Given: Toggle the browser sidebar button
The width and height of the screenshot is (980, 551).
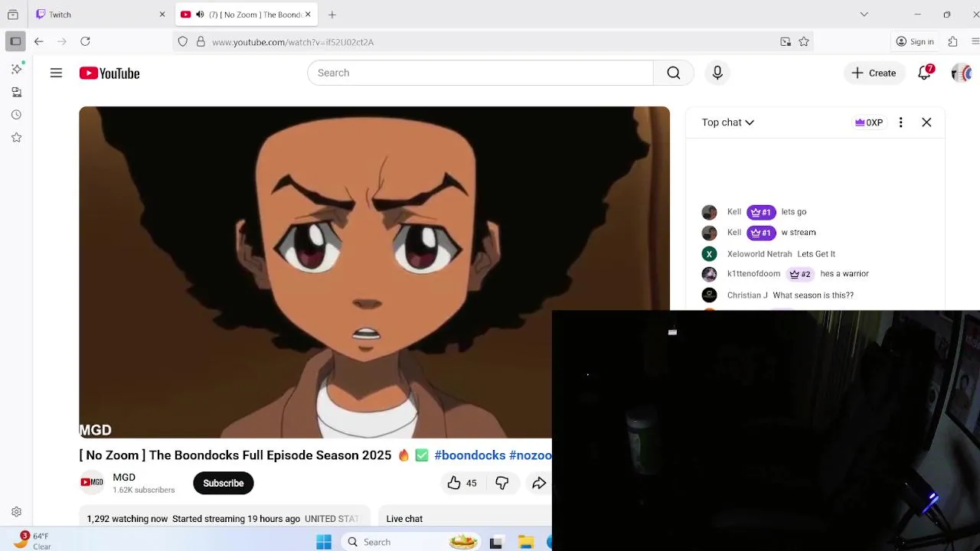Looking at the screenshot, I should 15,41.
